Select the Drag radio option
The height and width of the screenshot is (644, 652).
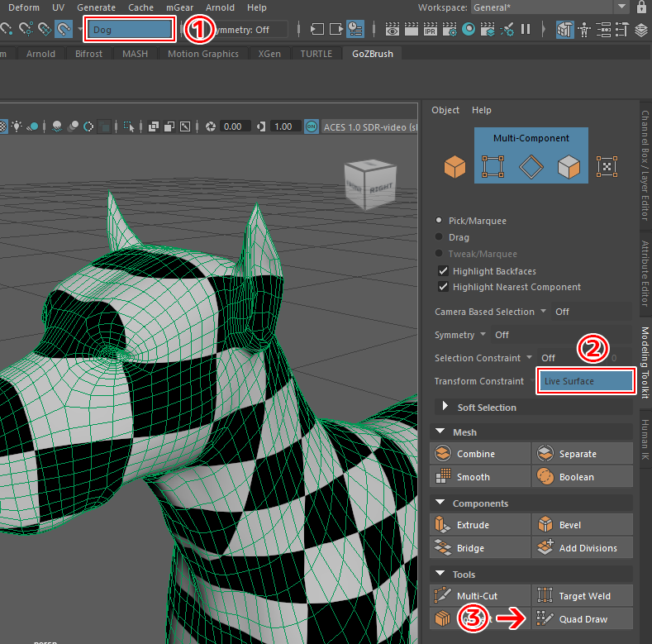point(440,237)
